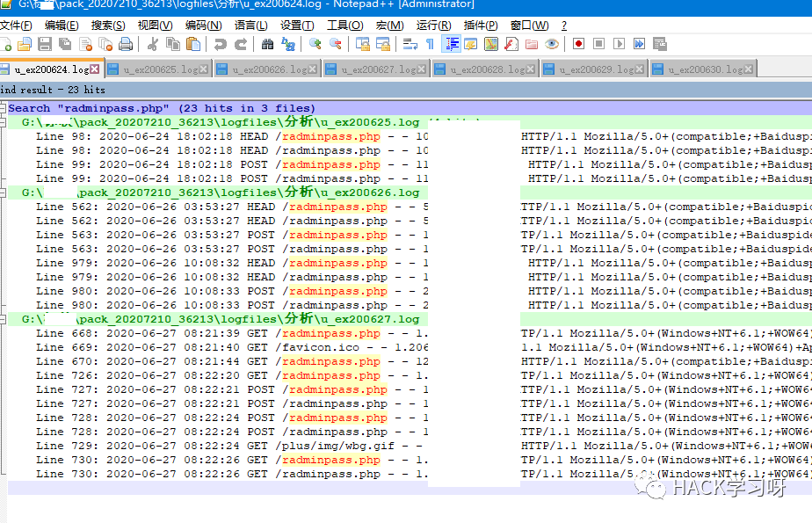Open Folder as Workspace icon

pyautogui.click(x=532, y=45)
